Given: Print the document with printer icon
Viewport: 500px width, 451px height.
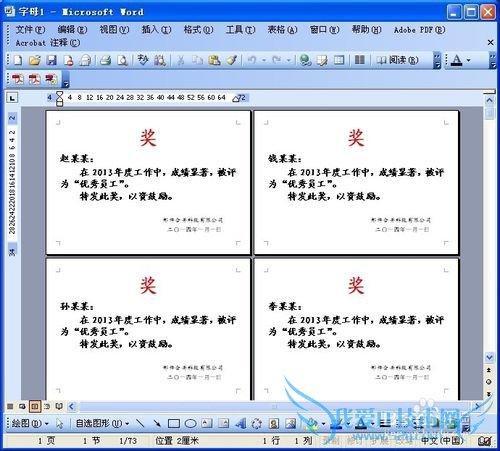Looking at the screenshot, I should point(106,60).
